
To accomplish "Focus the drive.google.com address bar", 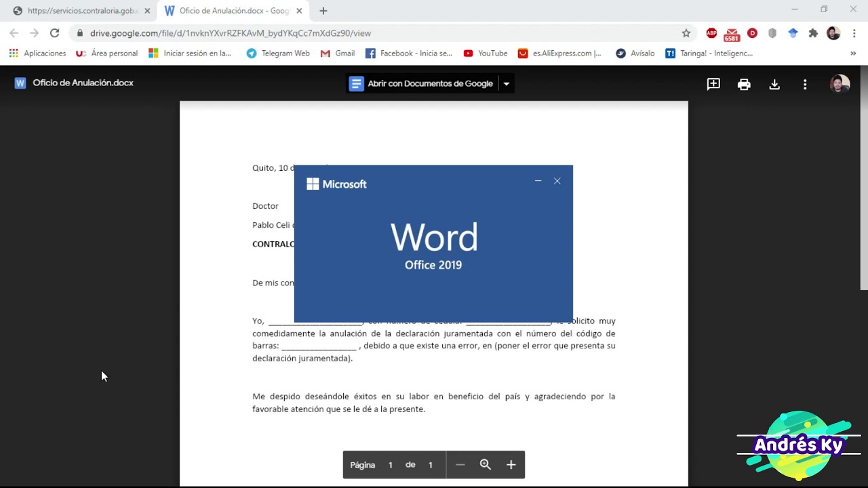I will coord(383,33).
